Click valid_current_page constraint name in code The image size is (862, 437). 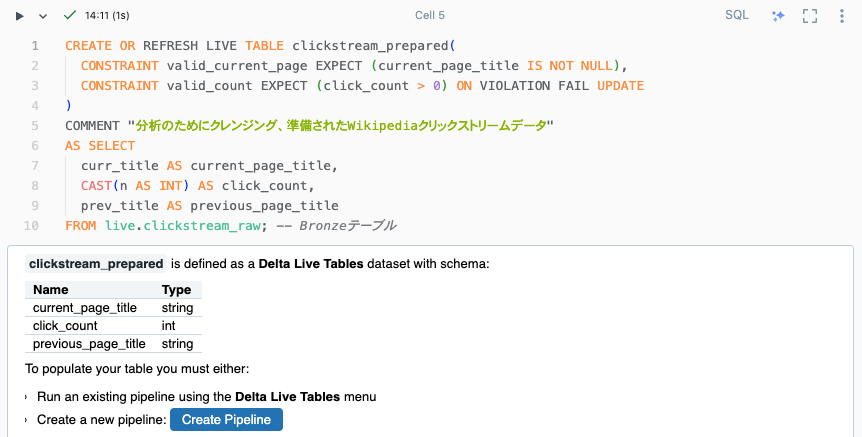pyautogui.click(x=237, y=66)
